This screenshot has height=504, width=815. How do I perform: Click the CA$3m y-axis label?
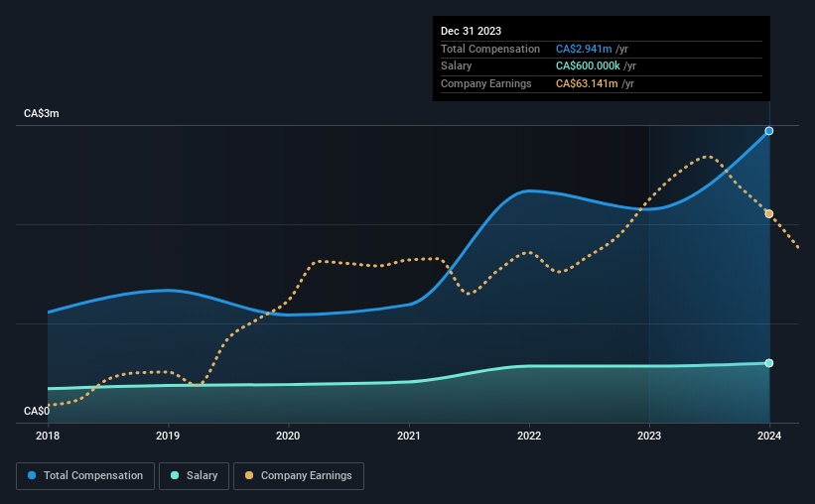point(42,113)
